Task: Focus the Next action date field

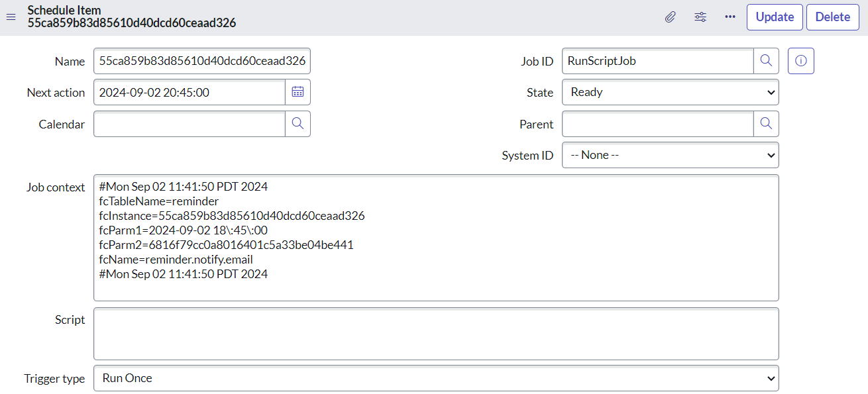Action: point(190,93)
